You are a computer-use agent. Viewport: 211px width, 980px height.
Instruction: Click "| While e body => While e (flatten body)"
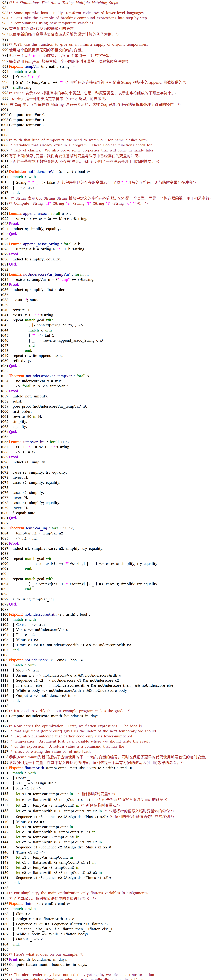[x=50, y=934]
